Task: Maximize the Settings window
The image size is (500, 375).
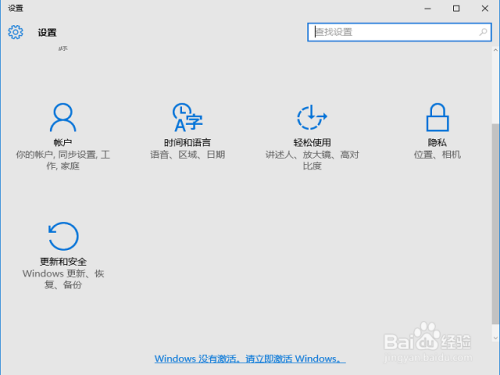Action: click(456, 8)
